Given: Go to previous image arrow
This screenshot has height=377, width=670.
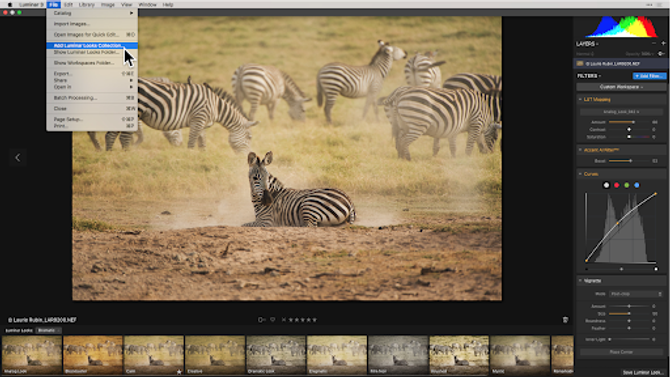Looking at the screenshot, I should coord(18,158).
